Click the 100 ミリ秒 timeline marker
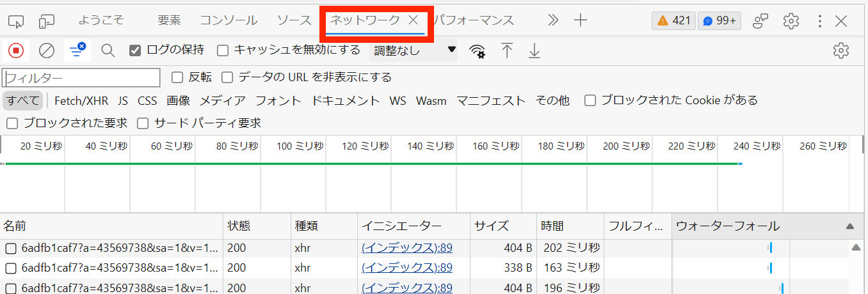The image size is (868, 294). [300, 146]
